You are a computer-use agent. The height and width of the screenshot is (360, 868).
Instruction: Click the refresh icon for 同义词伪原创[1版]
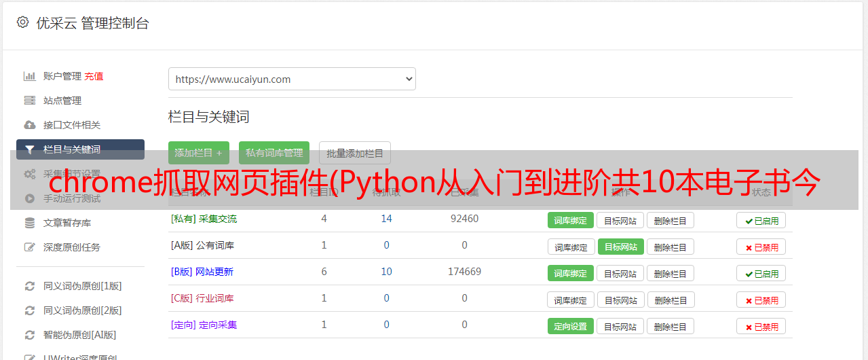coord(29,286)
